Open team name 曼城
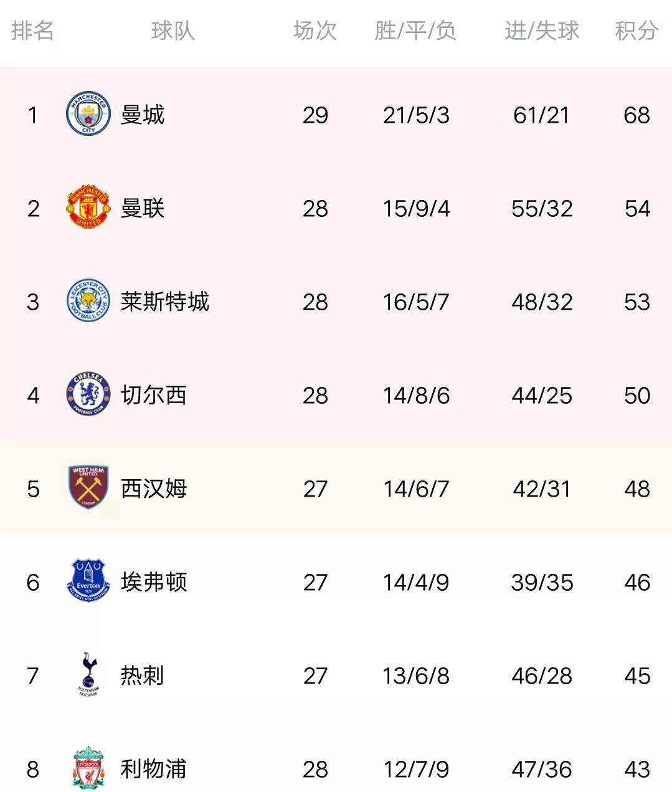The height and width of the screenshot is (792, 672). 143,115
